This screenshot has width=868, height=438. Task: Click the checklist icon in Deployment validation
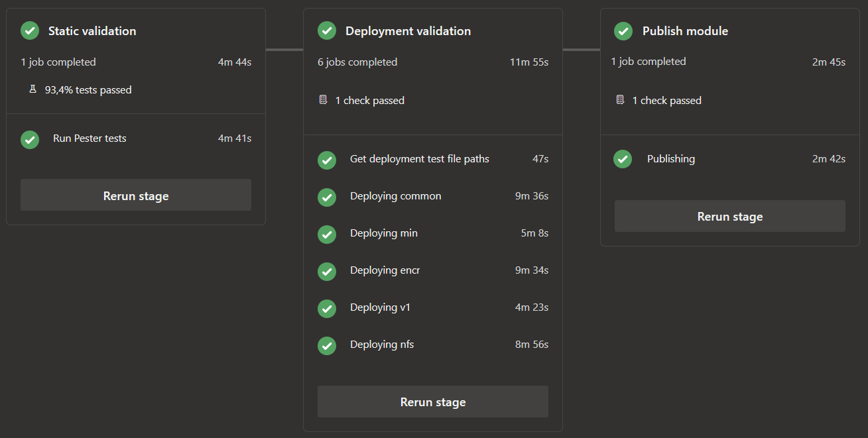pyautogui.click(x=324, y=100)
